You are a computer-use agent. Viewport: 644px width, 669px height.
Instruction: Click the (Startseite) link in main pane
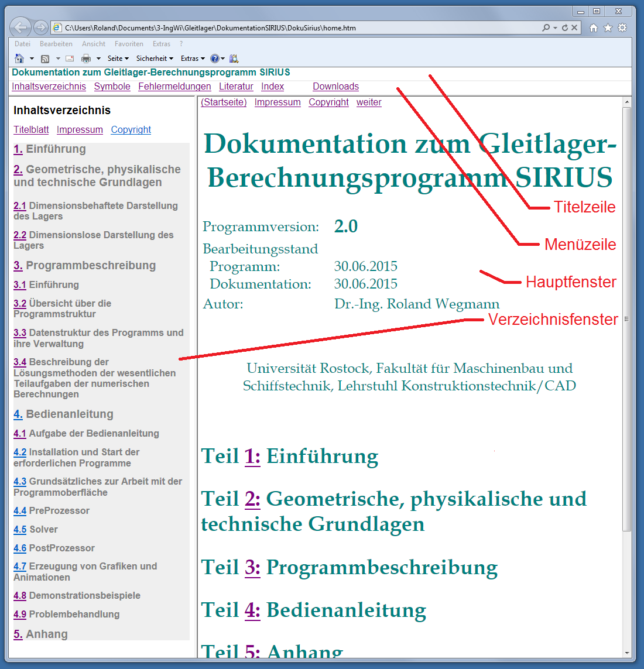tap(224, 102)
